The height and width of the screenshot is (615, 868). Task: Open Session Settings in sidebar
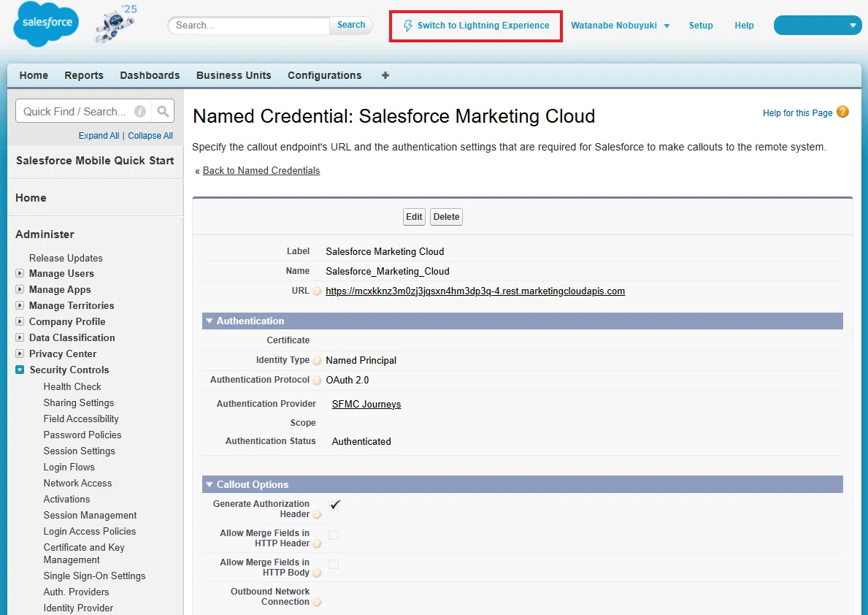tap(79, 451)
